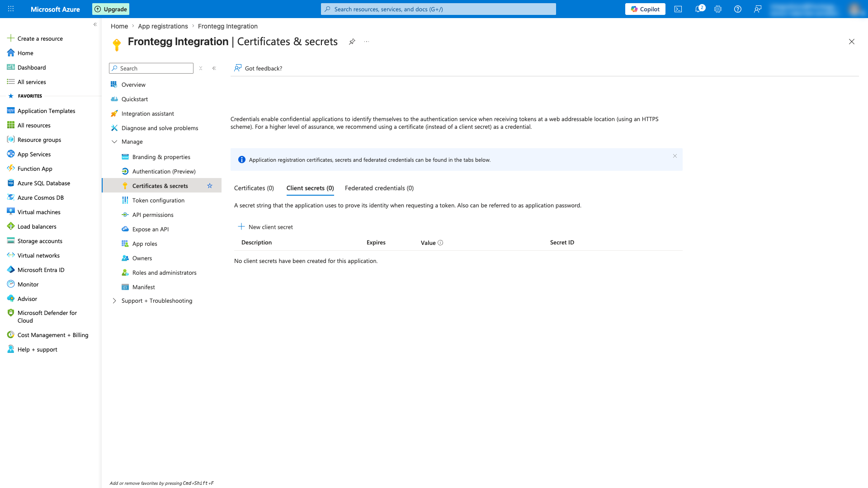Open Azure Cosmos DB favorite

point(41,197)
